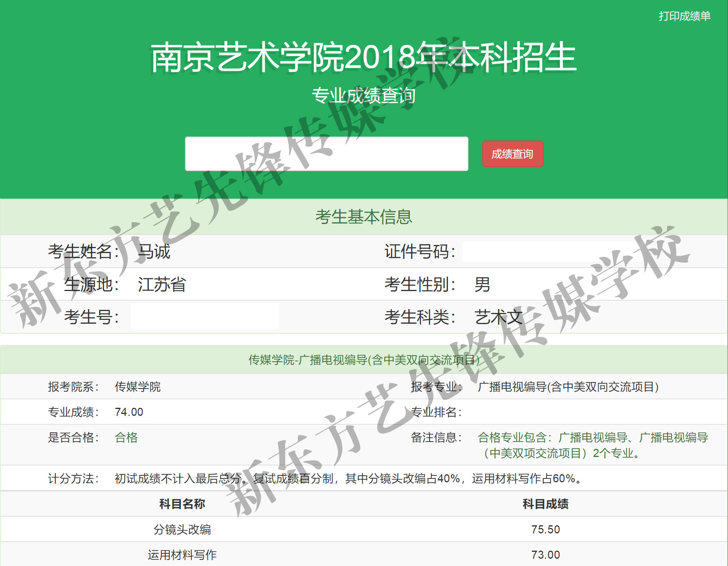The height and width of the screenshot is (566, 728).
Task: Click the 传媒学院-广播电视编导 section header
Action: (x=364, y=360)
